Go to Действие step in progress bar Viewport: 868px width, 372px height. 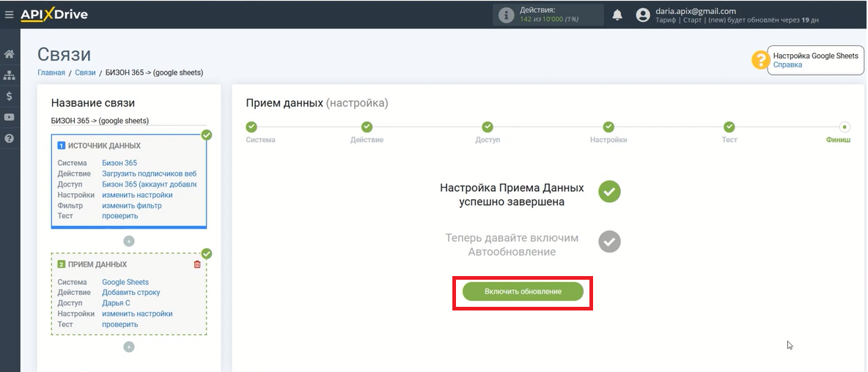367,127
